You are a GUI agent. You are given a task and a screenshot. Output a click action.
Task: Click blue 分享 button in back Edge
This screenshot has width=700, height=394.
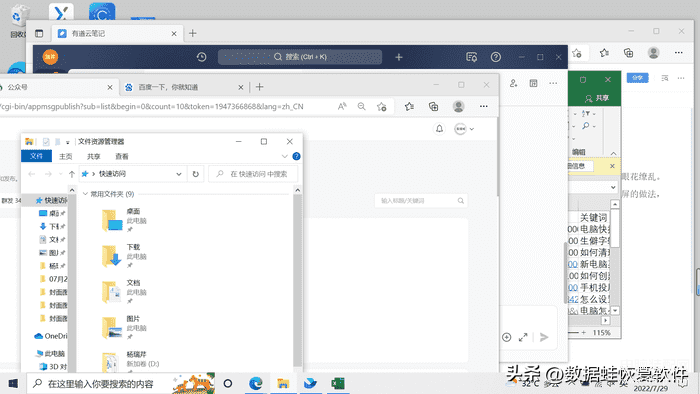637,78
